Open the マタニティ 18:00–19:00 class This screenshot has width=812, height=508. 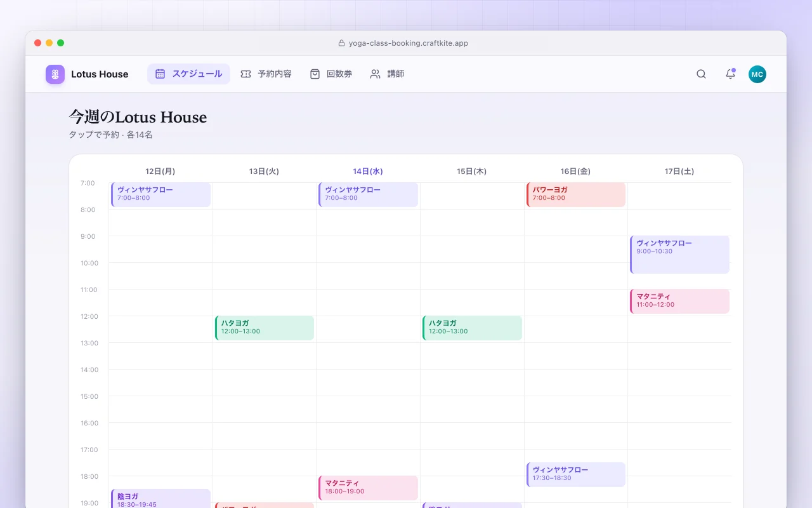click(x=368, y=488)
